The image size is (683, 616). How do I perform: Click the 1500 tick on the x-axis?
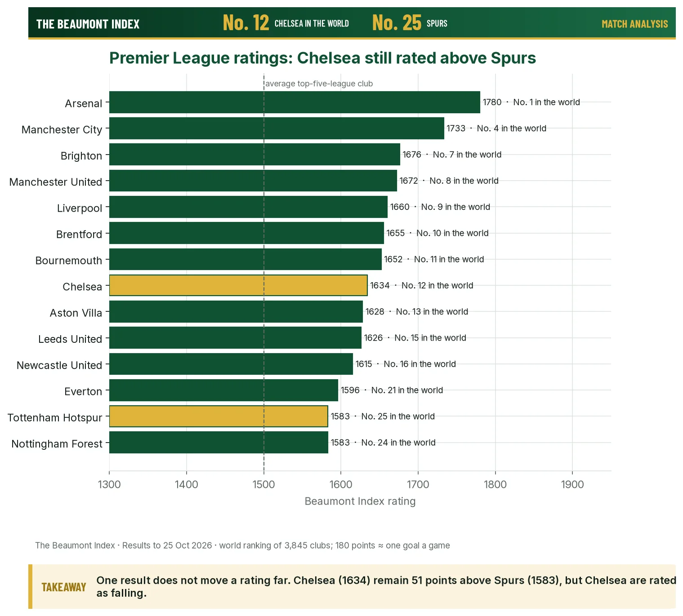[x=263, y=484]
